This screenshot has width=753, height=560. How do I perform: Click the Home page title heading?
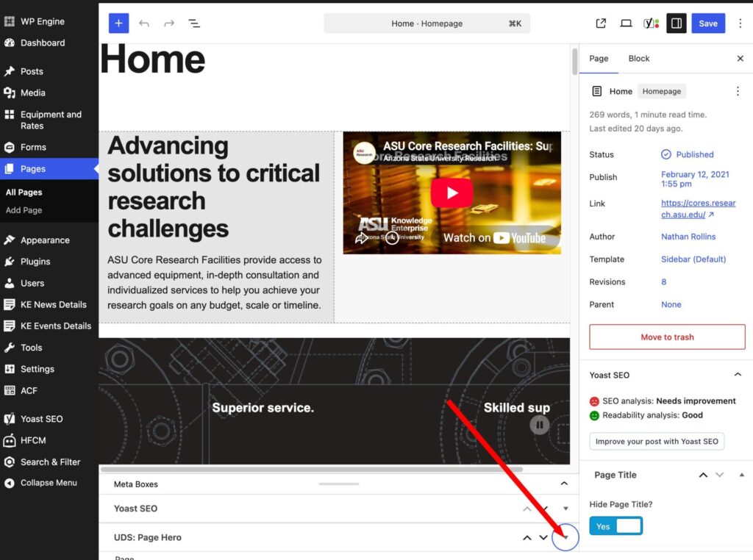[x=153, y=60]
